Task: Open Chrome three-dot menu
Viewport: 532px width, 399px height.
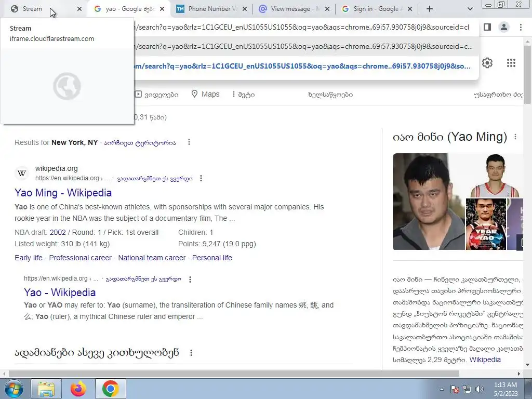Action: coord(521,27)
